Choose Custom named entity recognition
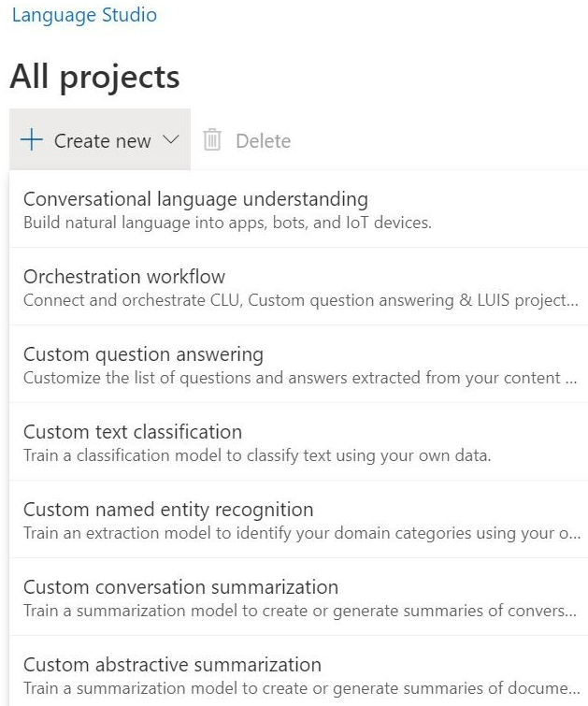This screenshot has width=588, height=706. click(x=168, y=510)
